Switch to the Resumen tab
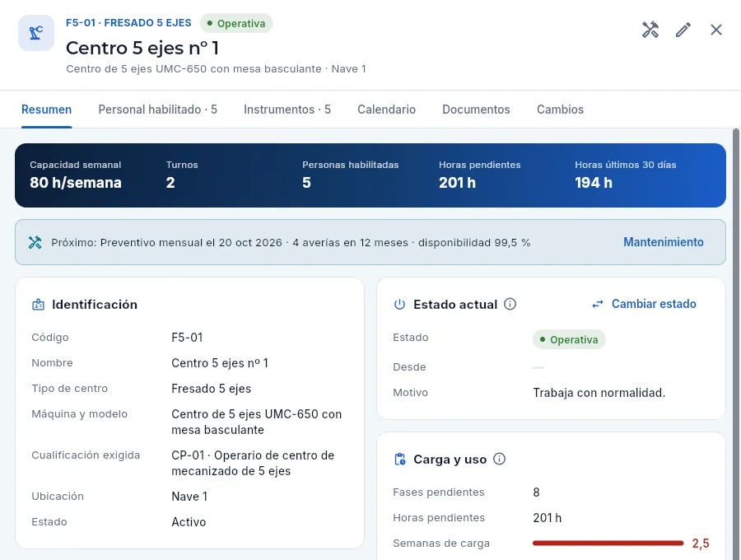This screenshot has width=741, height=560. pyautogui.click(x=46, y=110)
